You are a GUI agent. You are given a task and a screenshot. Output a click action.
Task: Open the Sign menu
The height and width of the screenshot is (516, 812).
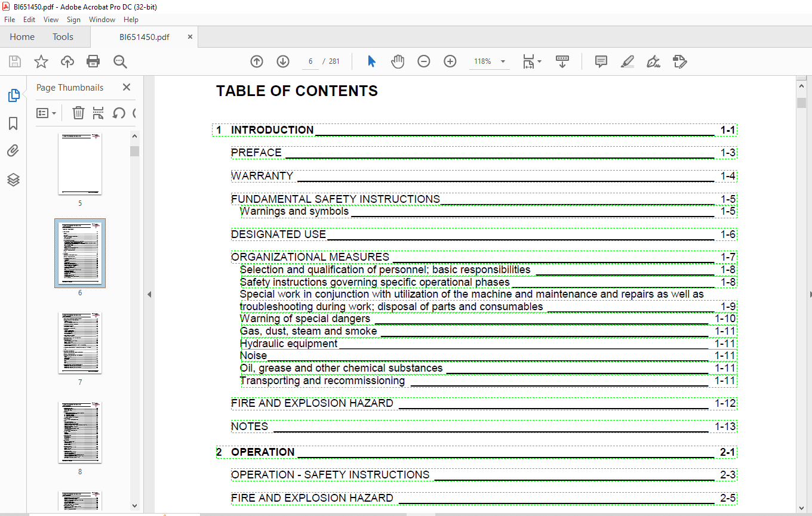point(73,20)
